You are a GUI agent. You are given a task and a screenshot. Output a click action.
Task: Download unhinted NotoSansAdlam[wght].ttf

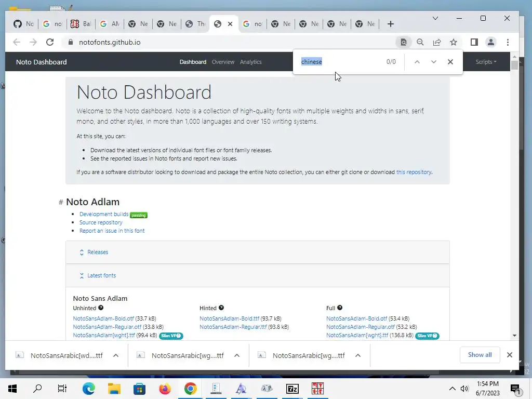tap(104, 335)
